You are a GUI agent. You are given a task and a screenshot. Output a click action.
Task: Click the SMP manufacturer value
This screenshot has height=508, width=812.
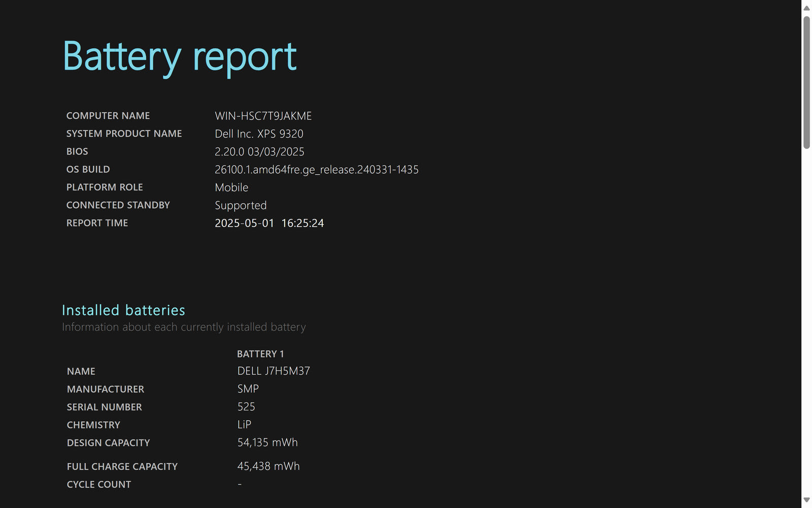[x=248, y=389]
